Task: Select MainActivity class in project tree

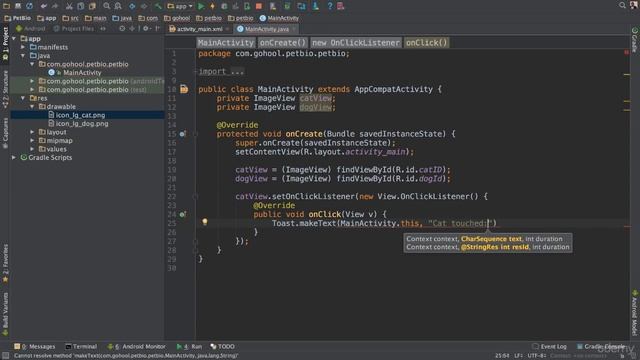Action: 75,73
